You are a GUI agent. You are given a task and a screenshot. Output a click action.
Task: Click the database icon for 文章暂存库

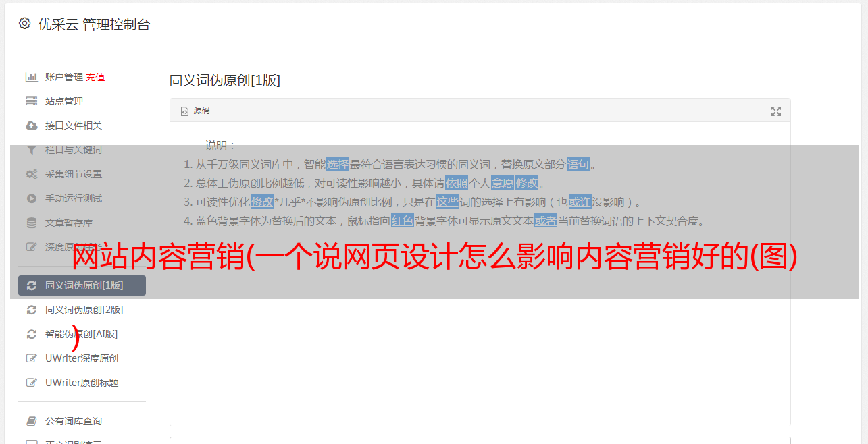click(x=31, y=223)
